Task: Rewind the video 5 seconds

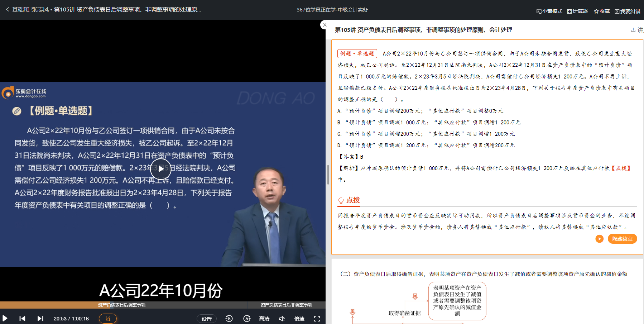Action: (229, 318)
